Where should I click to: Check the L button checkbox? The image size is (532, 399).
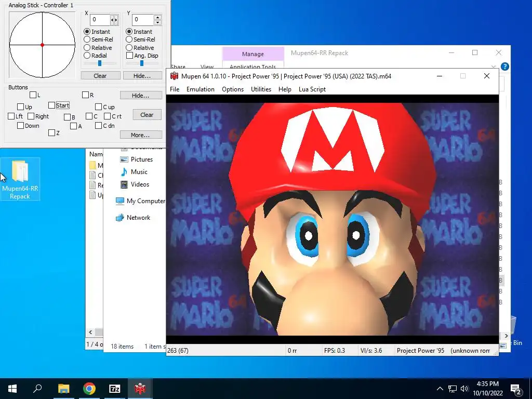[33, 95]
